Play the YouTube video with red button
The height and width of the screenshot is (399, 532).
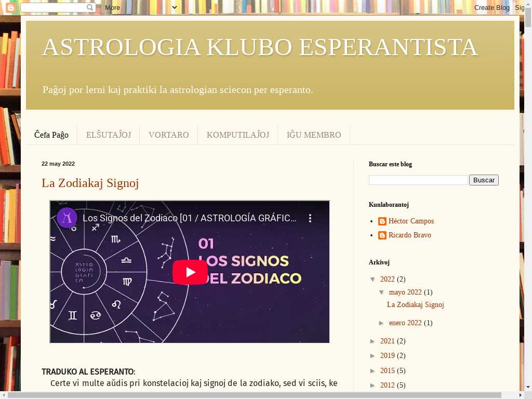pos(190,272)
